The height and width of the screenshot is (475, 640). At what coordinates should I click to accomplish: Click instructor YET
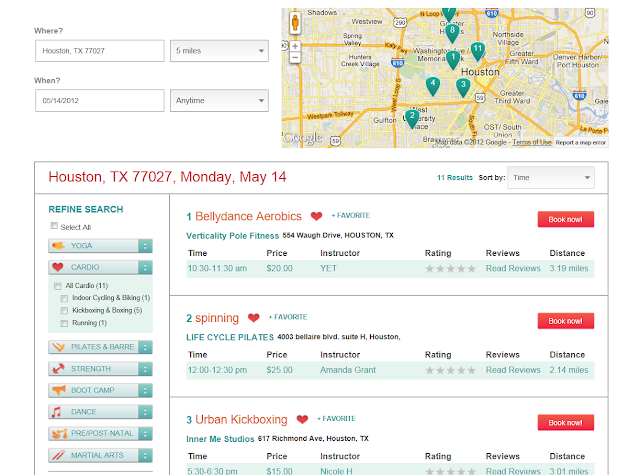pyautogui.click(x=329, y=269)
